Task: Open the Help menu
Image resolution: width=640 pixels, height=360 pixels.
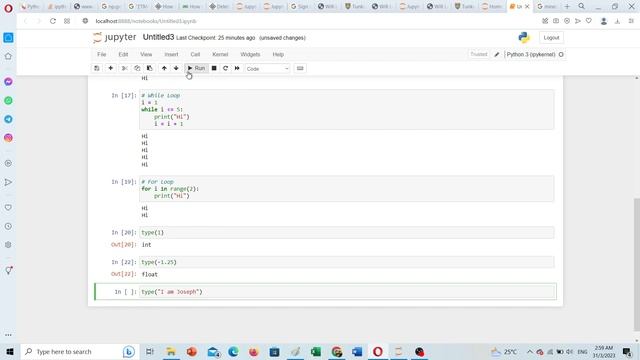Action: coord(278,54)
